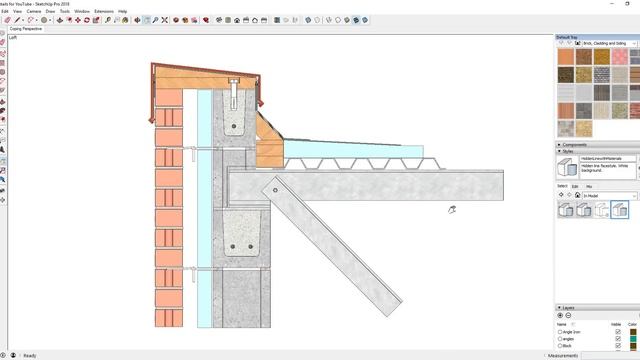The image size is (640, 360).
Task: Select the Circle shape tool
Action: click(44, 20)
